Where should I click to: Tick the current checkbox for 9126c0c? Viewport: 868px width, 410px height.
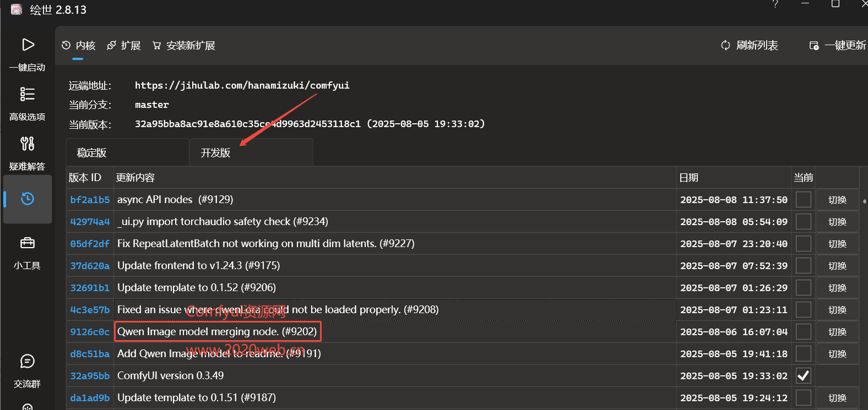pyautogui.click(x=804, y=331)
